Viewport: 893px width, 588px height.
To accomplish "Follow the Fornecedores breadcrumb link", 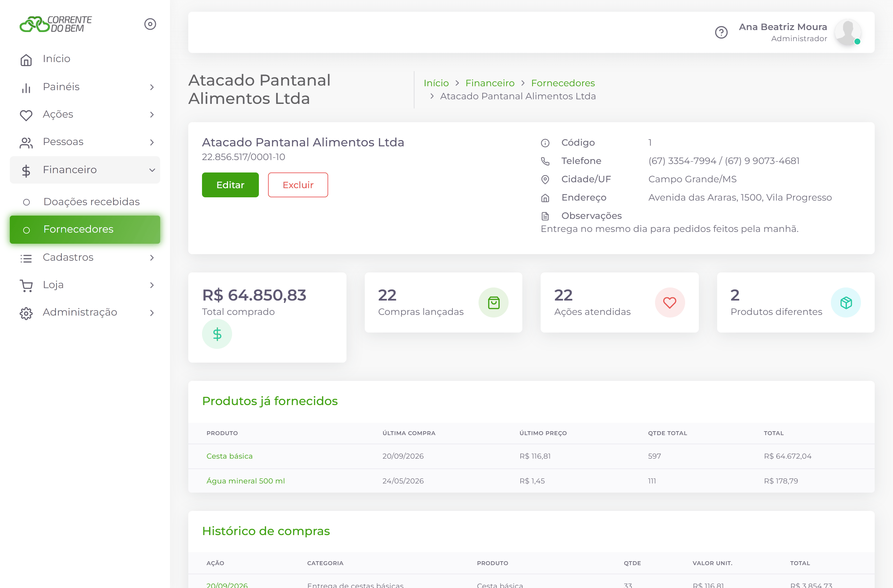I will coord(563,83).
